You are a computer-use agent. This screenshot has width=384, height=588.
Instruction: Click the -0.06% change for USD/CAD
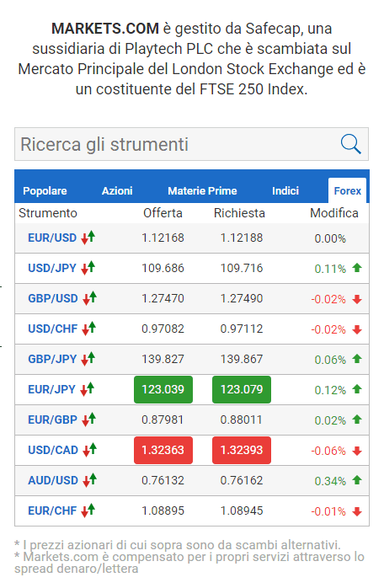pyautogui.click(x=328, y=451)
